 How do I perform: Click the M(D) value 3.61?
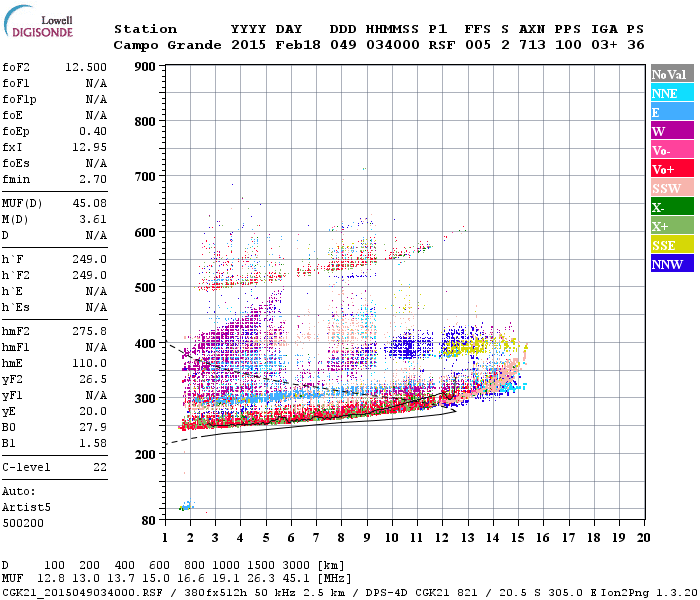93,219
